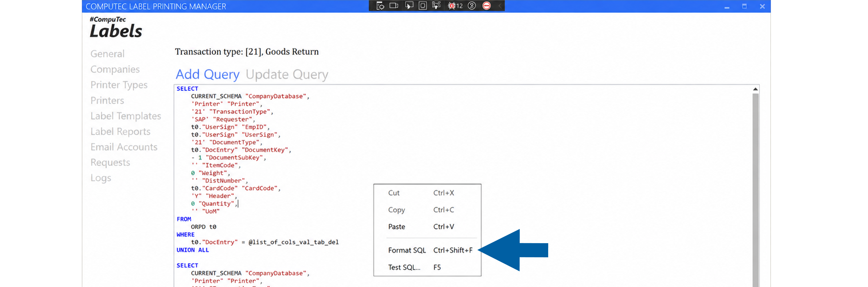This screenshot has width=868, height=287.
Task: Select the Add Query tab
Action: coord(207,74)
